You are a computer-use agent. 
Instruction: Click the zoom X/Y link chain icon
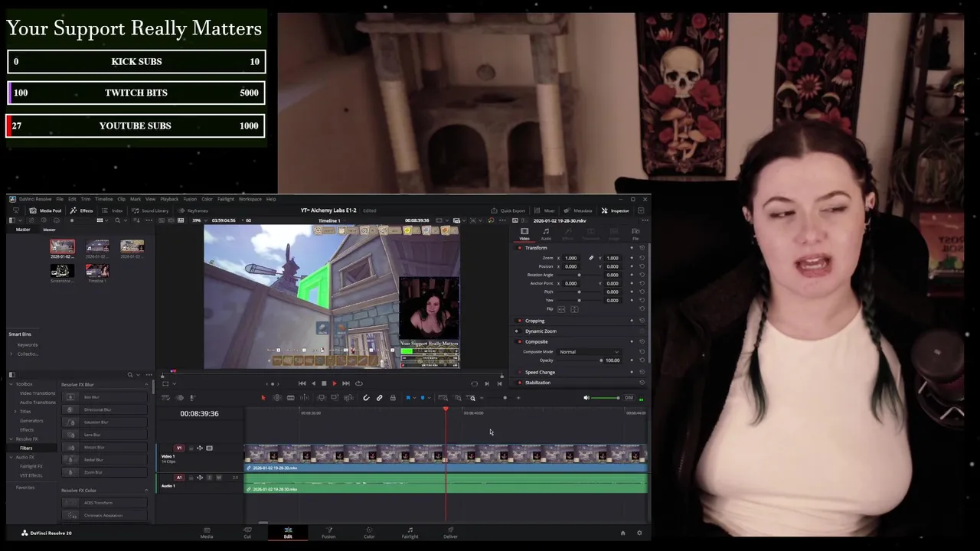pyautogui.click(x=591, y=258)
